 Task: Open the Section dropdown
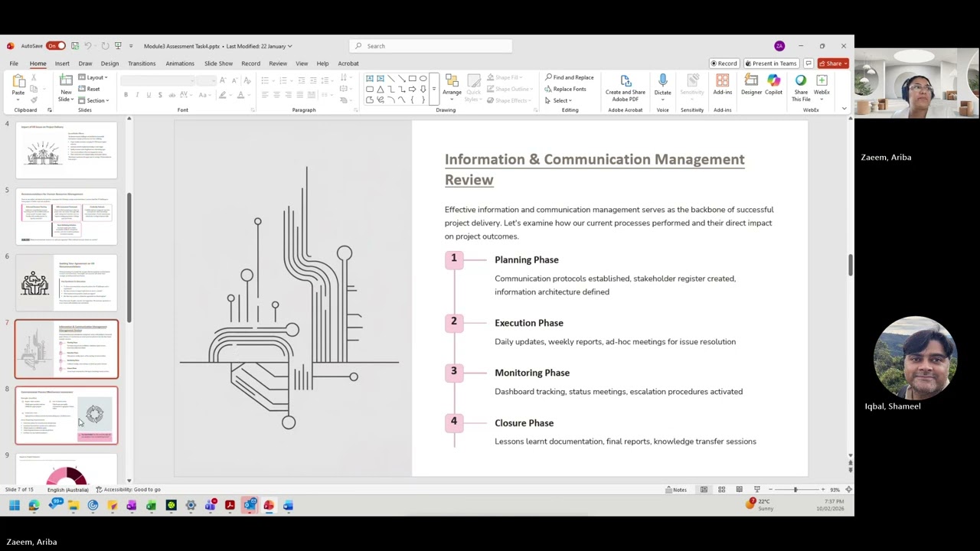pyautogui.click(x=97, y=100)
